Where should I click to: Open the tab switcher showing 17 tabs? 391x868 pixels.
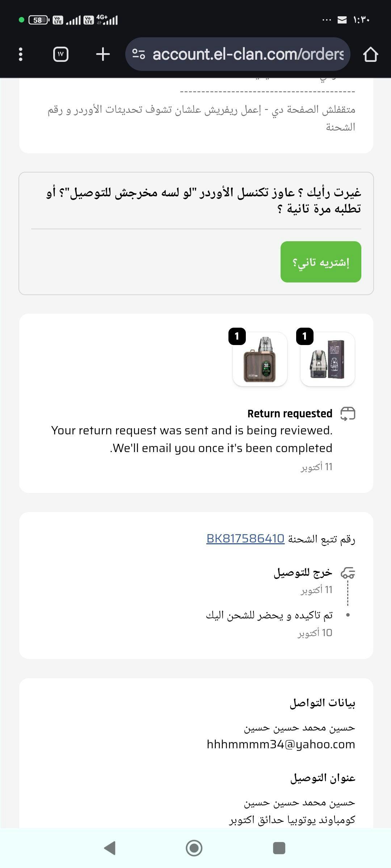[x=60, y=54]
